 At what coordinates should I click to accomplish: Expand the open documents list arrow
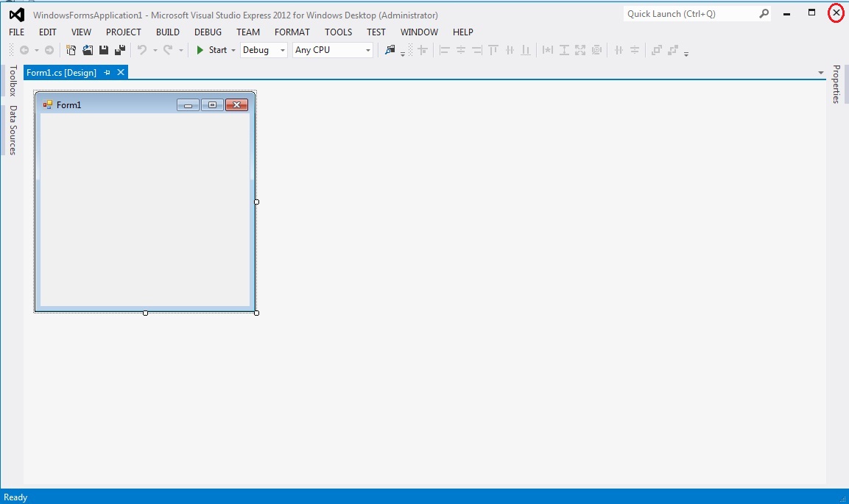pos(820,73)
